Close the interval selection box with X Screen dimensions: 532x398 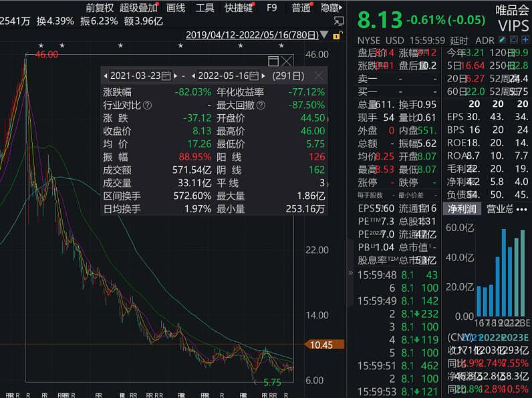tap(287, 61)
